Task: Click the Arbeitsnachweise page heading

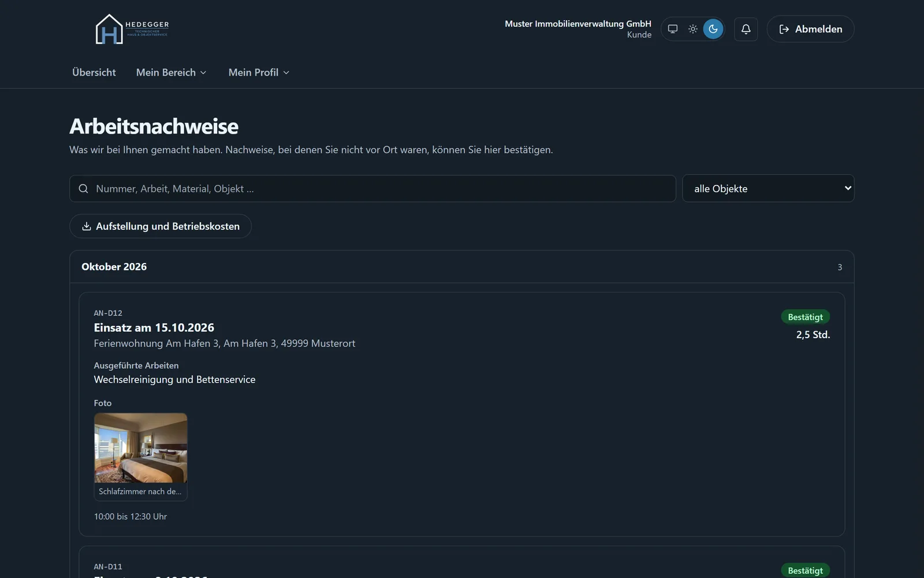Action: (x=154, y=127)
